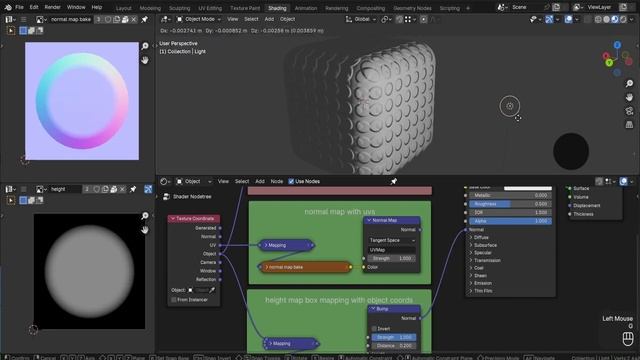The width and height of the screenshot is (640, 360).
Task: Open the node editor type selector icon
Action: click(165, 181)
